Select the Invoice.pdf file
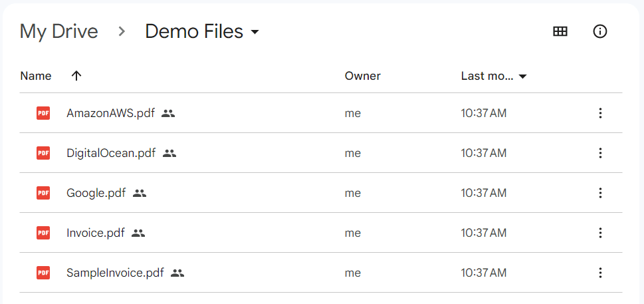Screen dimensions: 644x304 coord(96,233)
